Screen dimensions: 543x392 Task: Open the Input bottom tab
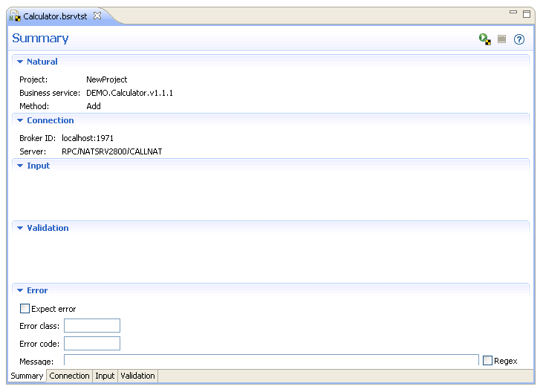[x=105, y=376]
